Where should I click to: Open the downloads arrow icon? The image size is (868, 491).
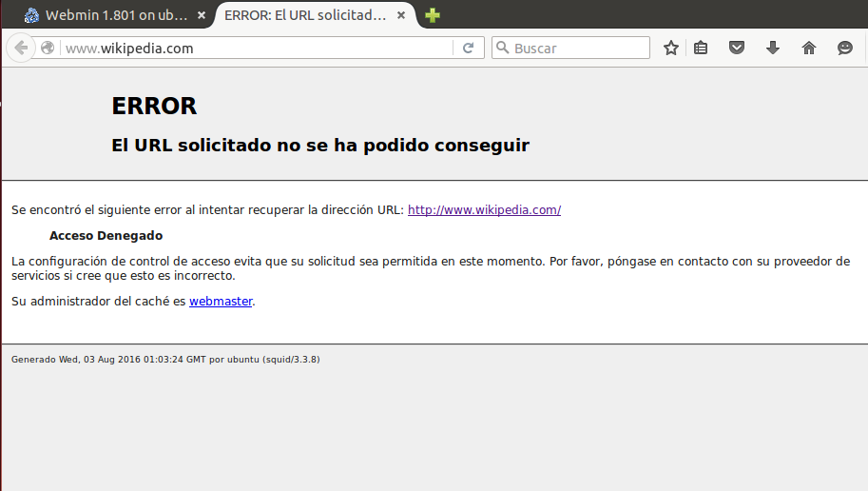(x=773, y=49)
